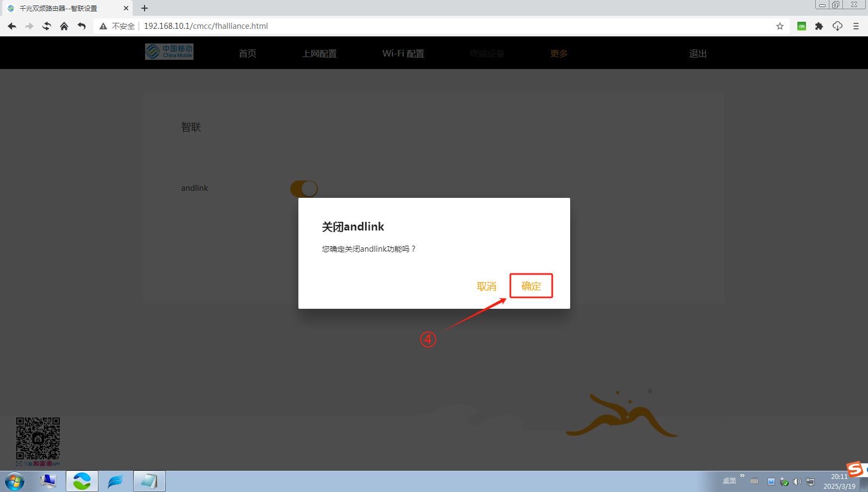The image size is (868, 492).
Task: Close the 千兆双频路由器 tab
Action: (x=126, y=8)
